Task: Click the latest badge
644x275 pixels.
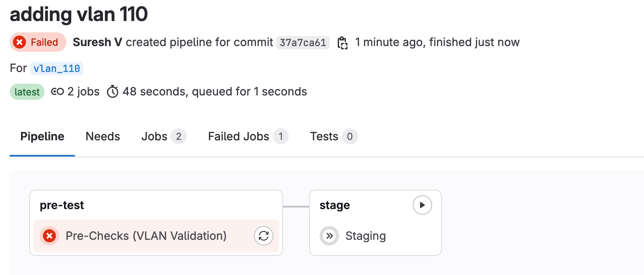Action: click(x=27, y=92)
